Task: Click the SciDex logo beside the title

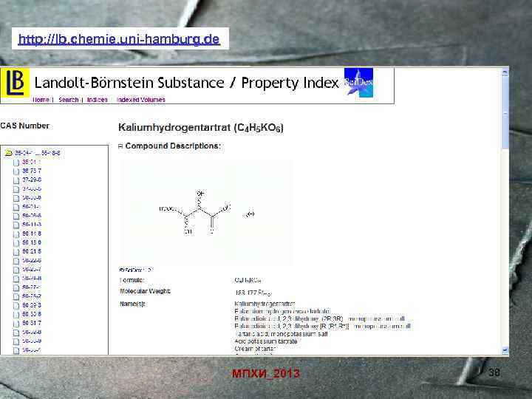Action: (358, 83)
